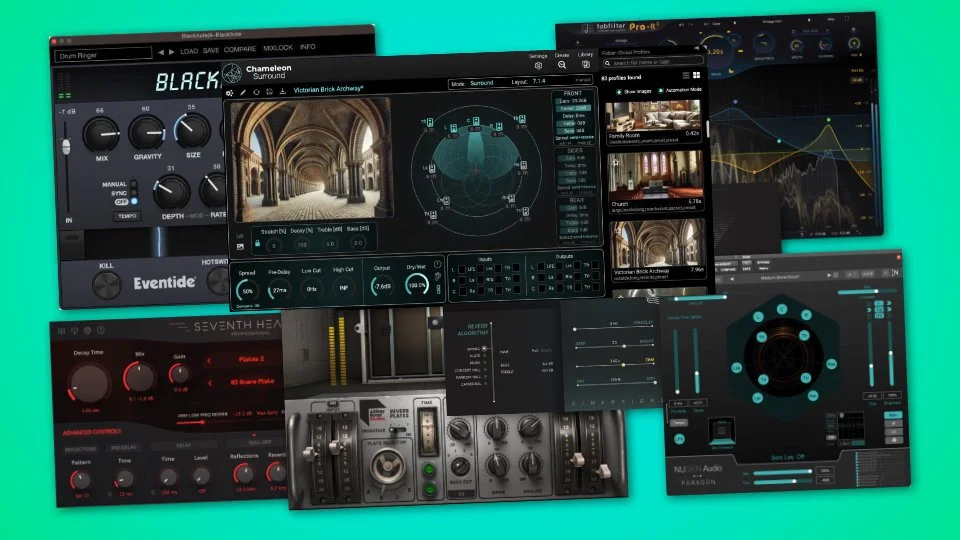Toggle Blackhole MANUAL mode switch
The image size is (960, 540).
coord(133,183)
